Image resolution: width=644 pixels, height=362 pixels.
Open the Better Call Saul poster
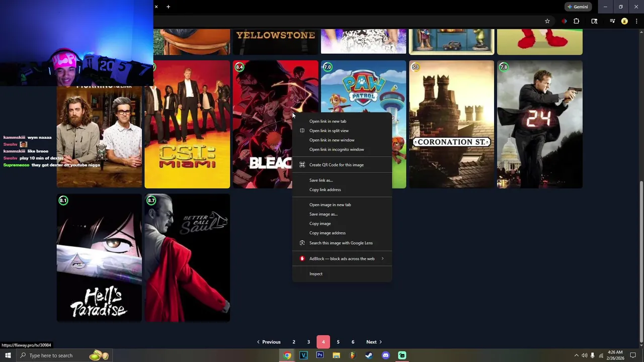(x=187, y=258)
